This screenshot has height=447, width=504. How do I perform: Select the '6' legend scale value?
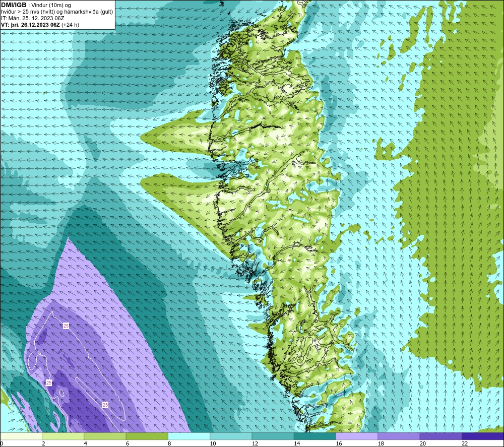click(x=128, y=443)
